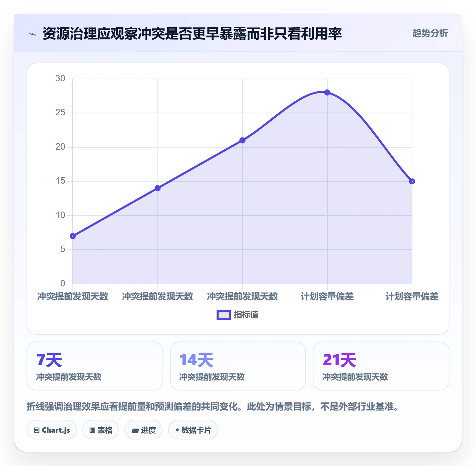Toggle the 指标值 legend color swatch

[224, 315]
